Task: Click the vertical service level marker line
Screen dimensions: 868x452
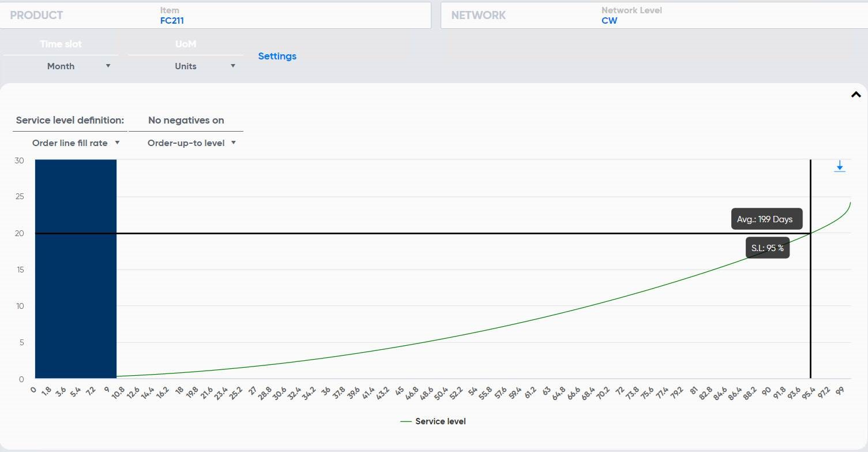Action: (810, 312)
